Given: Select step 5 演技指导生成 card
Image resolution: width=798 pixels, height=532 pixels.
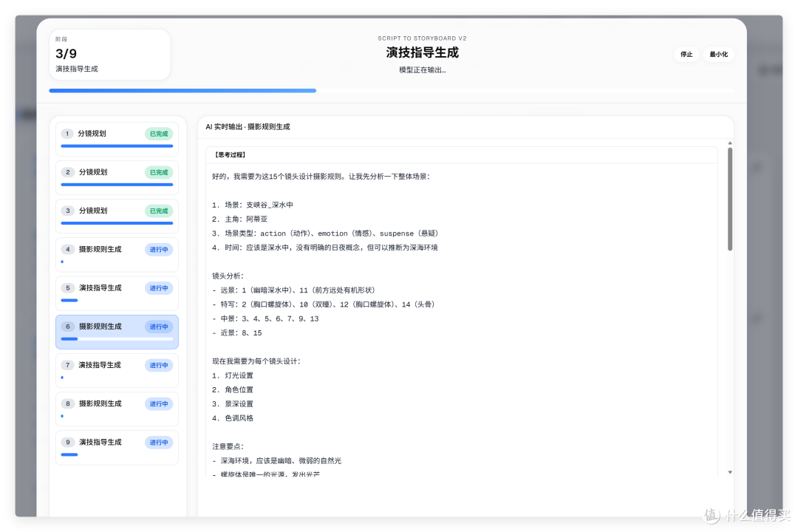Looking at the screenshot, I should [x=117, y=293].
